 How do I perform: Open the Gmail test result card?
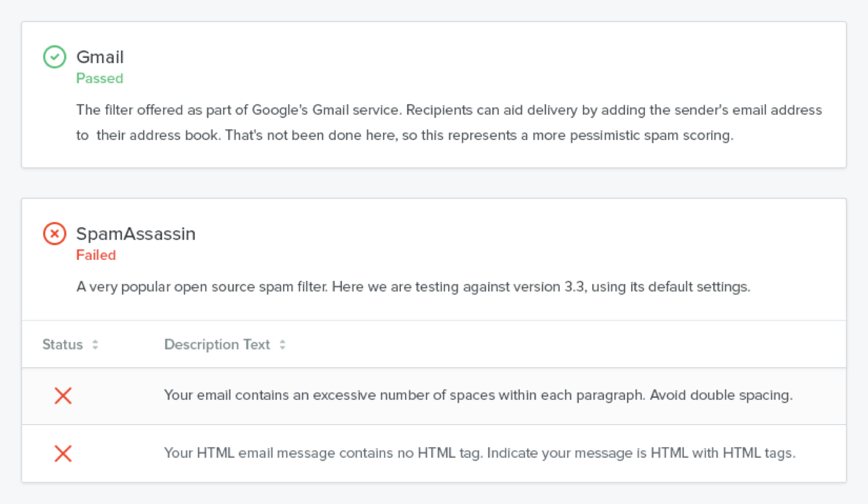click(434, 94)
